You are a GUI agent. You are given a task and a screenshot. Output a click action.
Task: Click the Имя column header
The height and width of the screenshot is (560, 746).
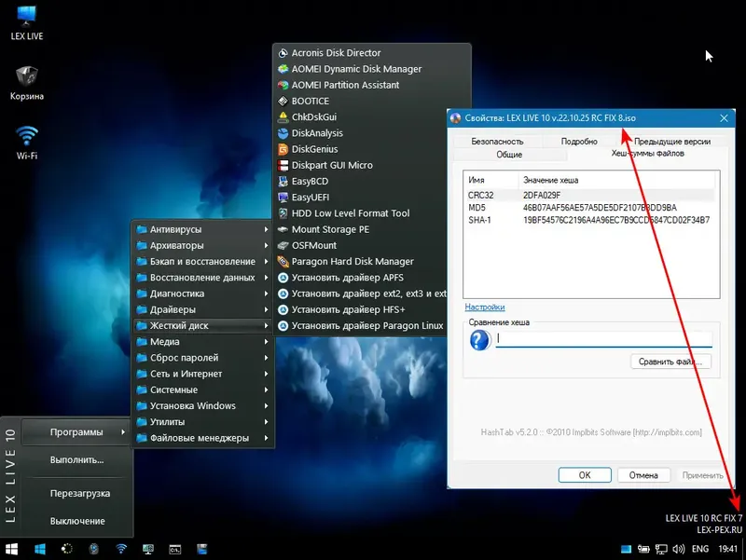(x=491, y=180)
